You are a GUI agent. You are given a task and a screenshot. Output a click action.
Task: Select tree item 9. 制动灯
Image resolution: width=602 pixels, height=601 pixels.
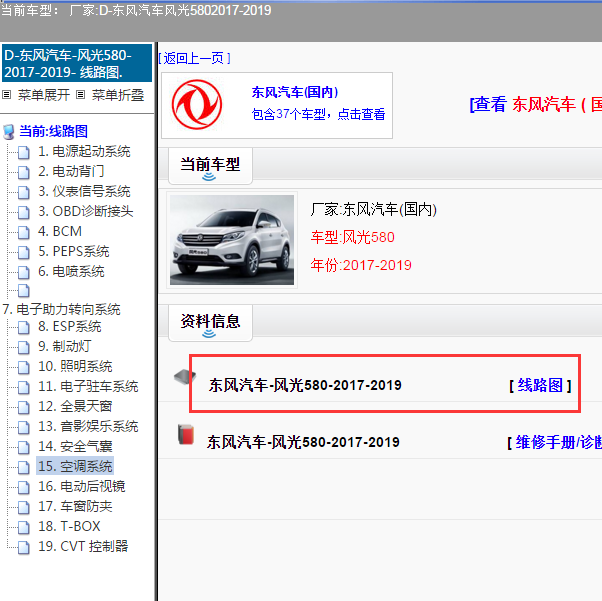64,347
